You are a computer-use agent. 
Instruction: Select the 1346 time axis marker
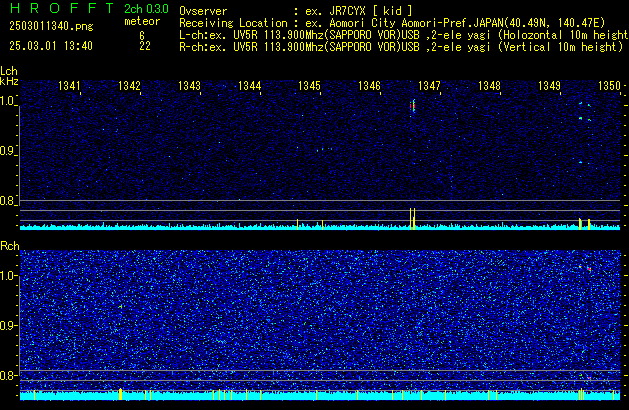pos(369,86)
